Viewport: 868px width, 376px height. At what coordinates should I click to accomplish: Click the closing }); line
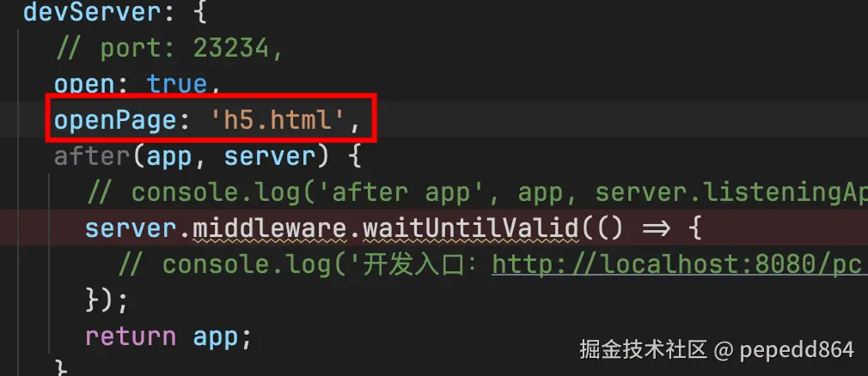tap(107, 301)
